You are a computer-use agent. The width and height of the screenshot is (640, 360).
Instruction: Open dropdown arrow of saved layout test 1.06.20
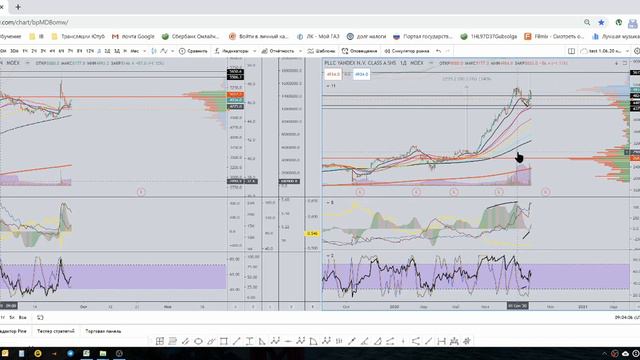[x=627, y=51]
